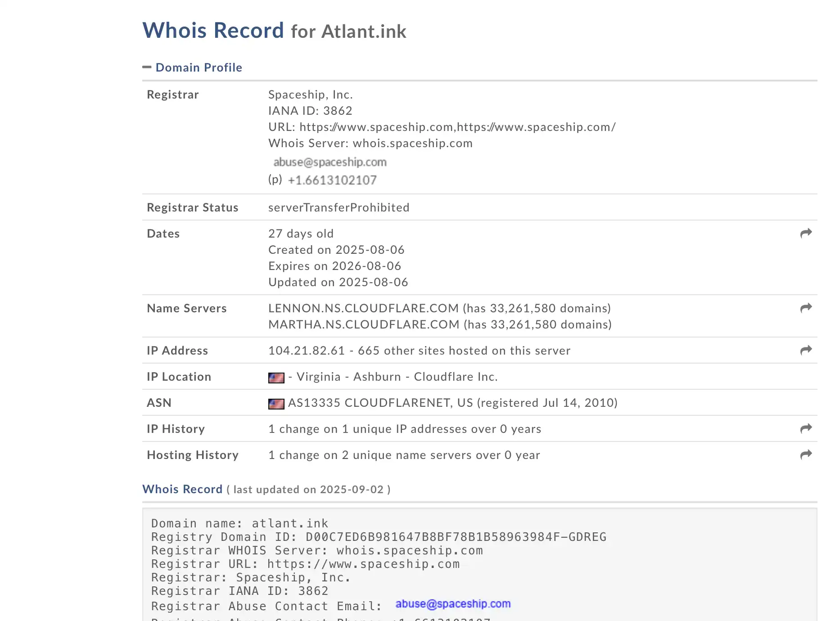Click the 'Registrar WHOIS Server' raw record line
The width and height of the screenshot is (840, 621).
click(x=317, y=550)
